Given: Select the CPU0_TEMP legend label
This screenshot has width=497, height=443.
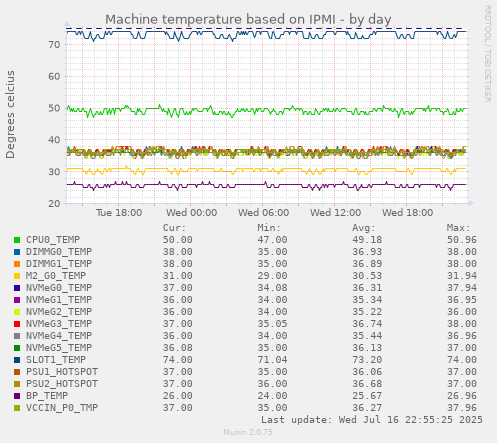Looking at the screenshot, I should point(53,240).
